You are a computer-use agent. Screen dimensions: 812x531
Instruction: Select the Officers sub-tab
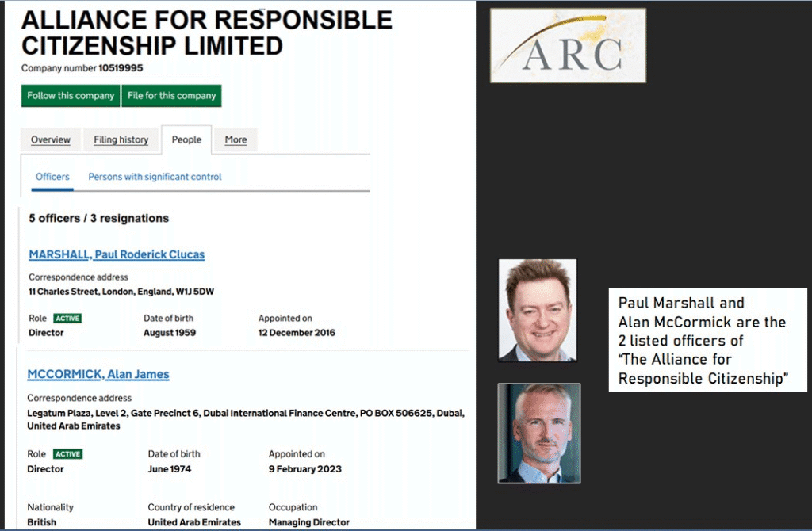click(x=52, y=177)
